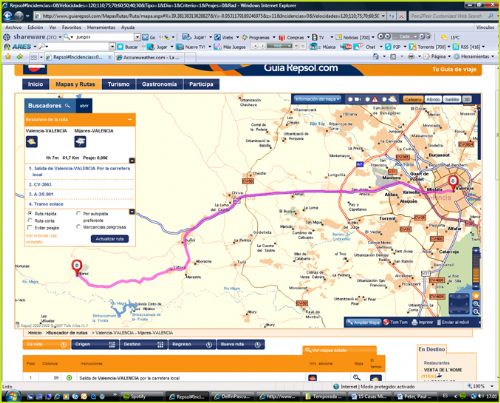Viewport: 500px width, 403px height.
Task: Open the Mijares weather icon in route summary
Action: point(80,142)
